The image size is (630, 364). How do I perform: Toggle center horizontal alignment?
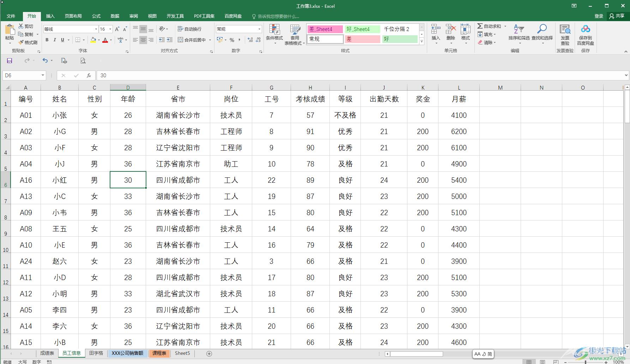(x=143, y=40)
